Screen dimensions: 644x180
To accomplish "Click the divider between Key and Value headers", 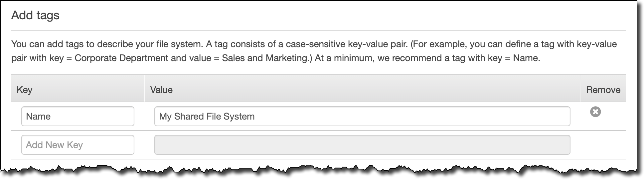I will (x=144, y=88).
